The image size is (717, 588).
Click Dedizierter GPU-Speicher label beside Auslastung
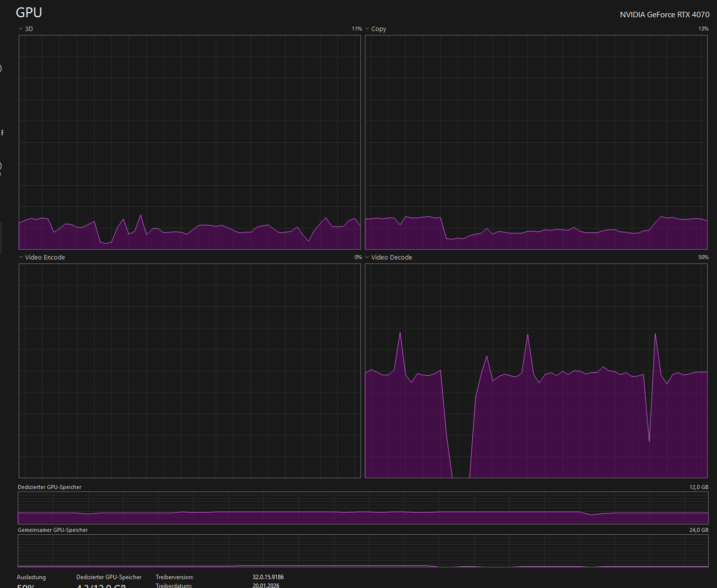click(x=109, y=577)
